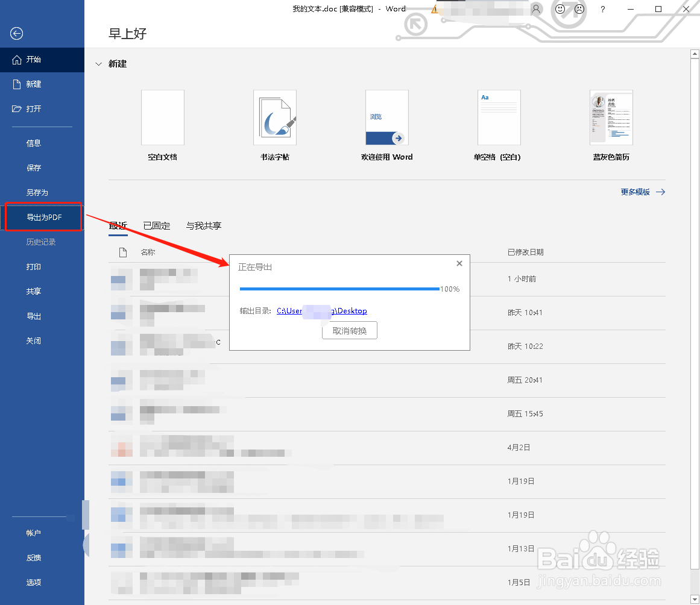Choose 另存为 in the sidebar
Screen dimensions: 700x605
42,193
